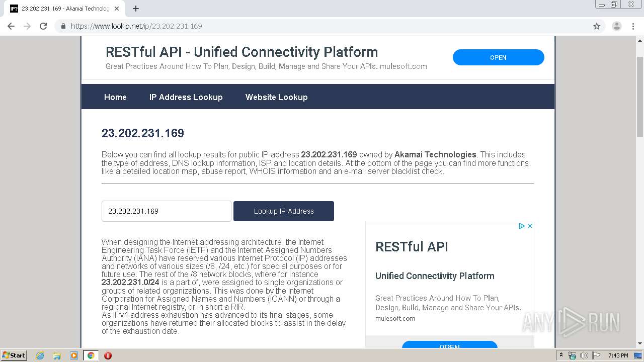Image resolution: width=644 pixels, height=362 pixels.
Task: Launch Internet Explorer from the taskbar
Action: (40, 355)
